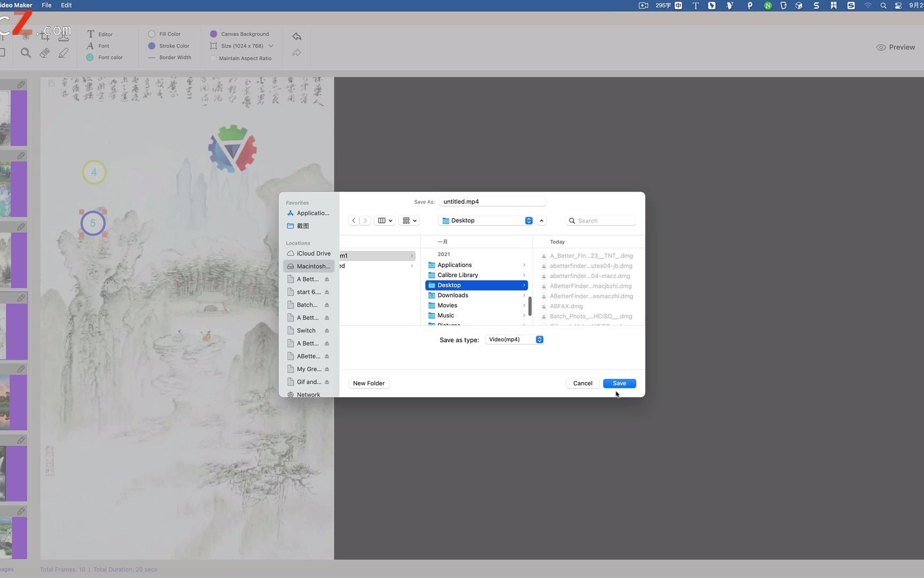The image size is (924, 578).
Task: Eject the 'start 6...' volume in sidebar
Action: (327, 292)
